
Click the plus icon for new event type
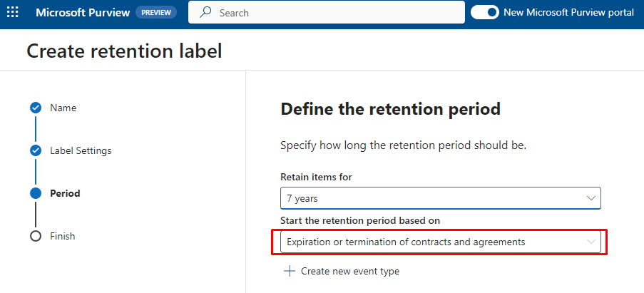point(290,271)
